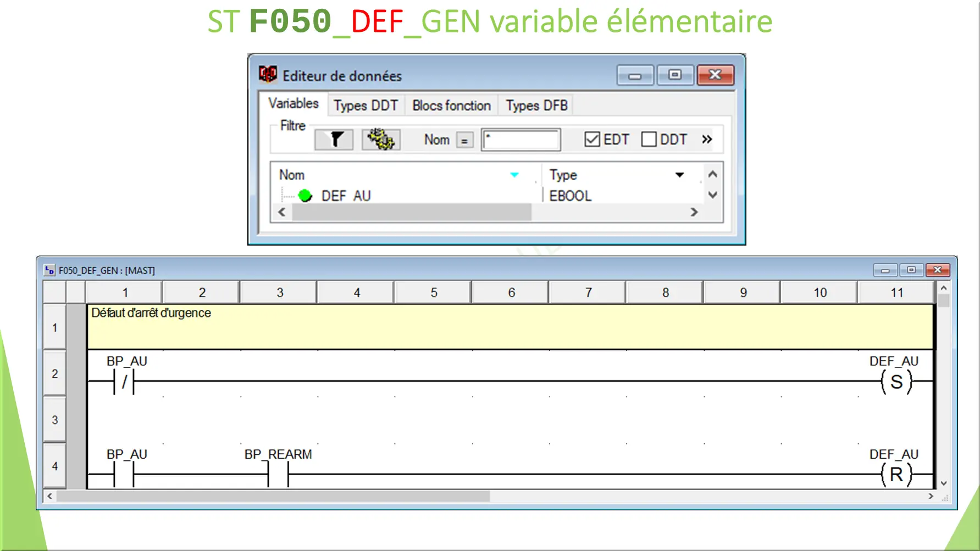This screenshot has width=980, height=551.
Task: Click the equals operator button beside Nom
Action: [x=466, y=140]
